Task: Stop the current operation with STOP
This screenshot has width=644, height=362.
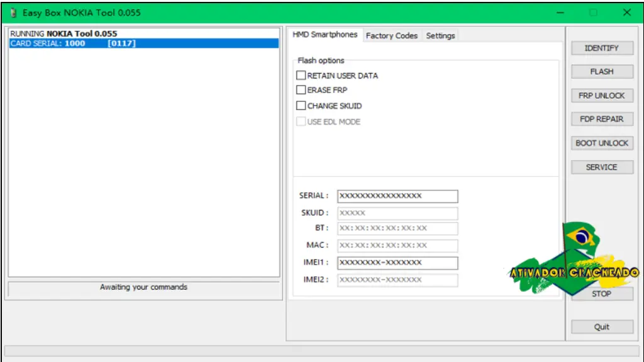Action: pyautogui.click(x=602, y=294)
